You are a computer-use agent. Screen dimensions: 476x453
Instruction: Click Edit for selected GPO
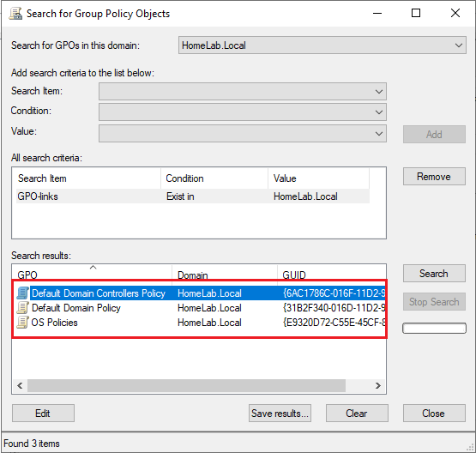pos(43,414)
